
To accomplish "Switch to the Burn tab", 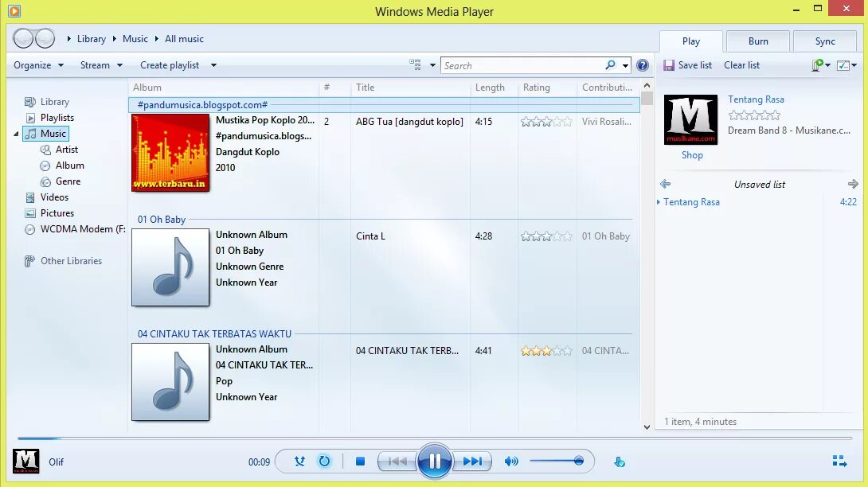I will click(x=758, y=41).
